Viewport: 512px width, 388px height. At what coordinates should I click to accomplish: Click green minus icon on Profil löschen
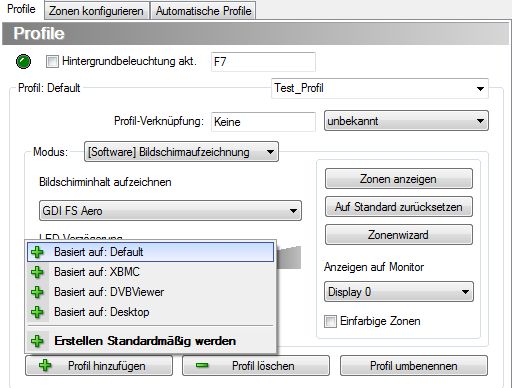[202, 366]
